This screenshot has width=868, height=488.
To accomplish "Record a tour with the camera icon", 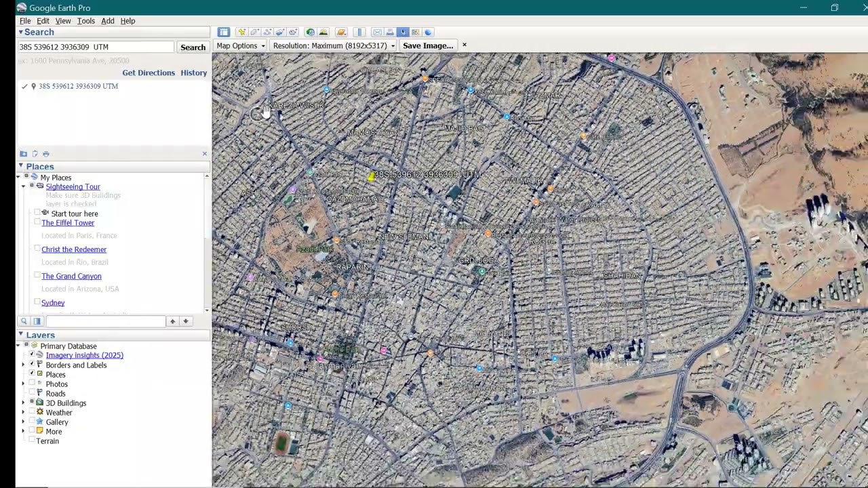I will [x=293, y=32].
